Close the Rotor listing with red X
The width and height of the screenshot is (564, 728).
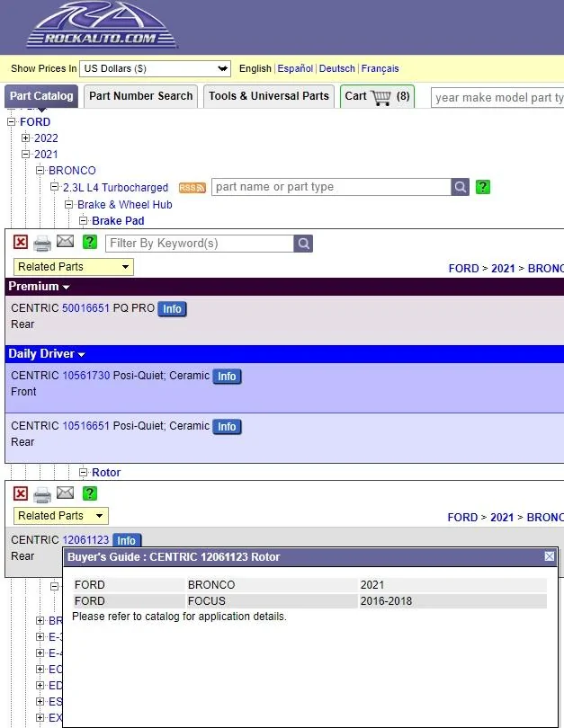(x=21, y=493)
